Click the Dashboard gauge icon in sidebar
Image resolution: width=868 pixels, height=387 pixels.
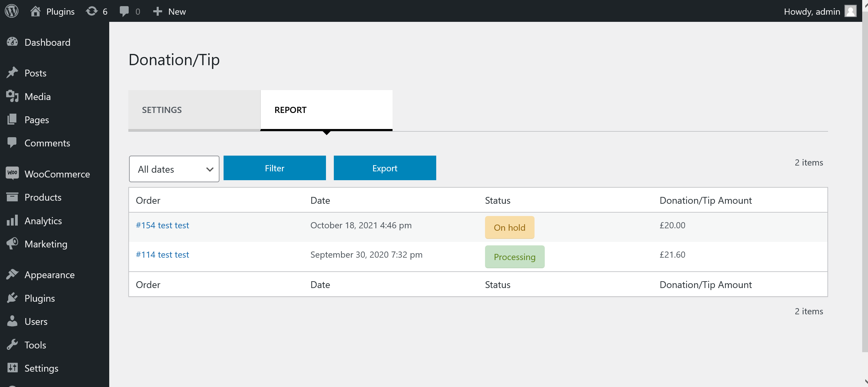point(12,42)
